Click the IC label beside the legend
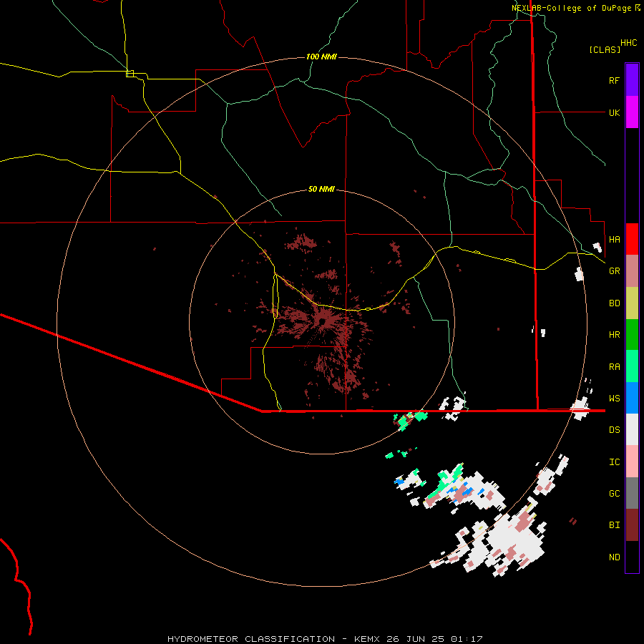Viewport: 644px width, 644px height. coord(614,462)
